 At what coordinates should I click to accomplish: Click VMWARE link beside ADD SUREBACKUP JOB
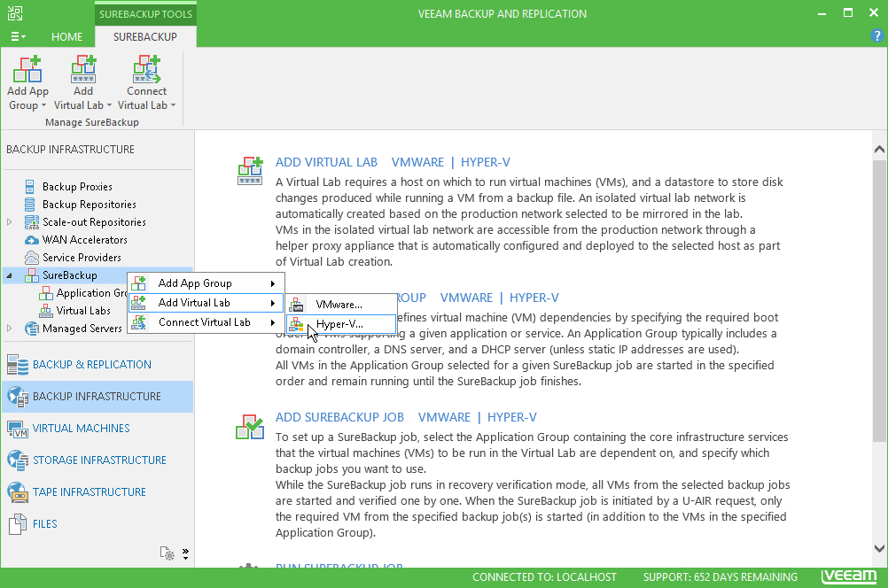[445, 418]
